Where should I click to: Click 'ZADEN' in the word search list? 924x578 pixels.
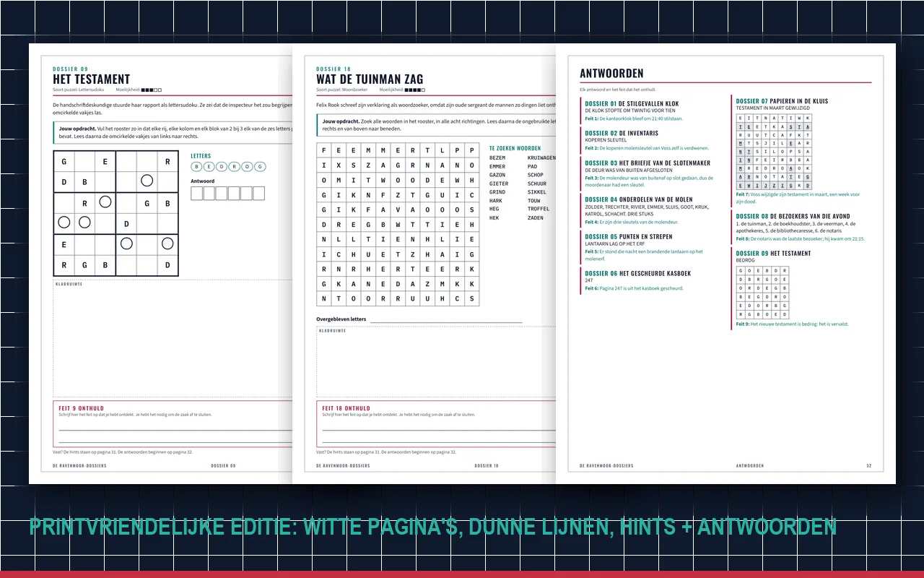click(x=535, y=217)
